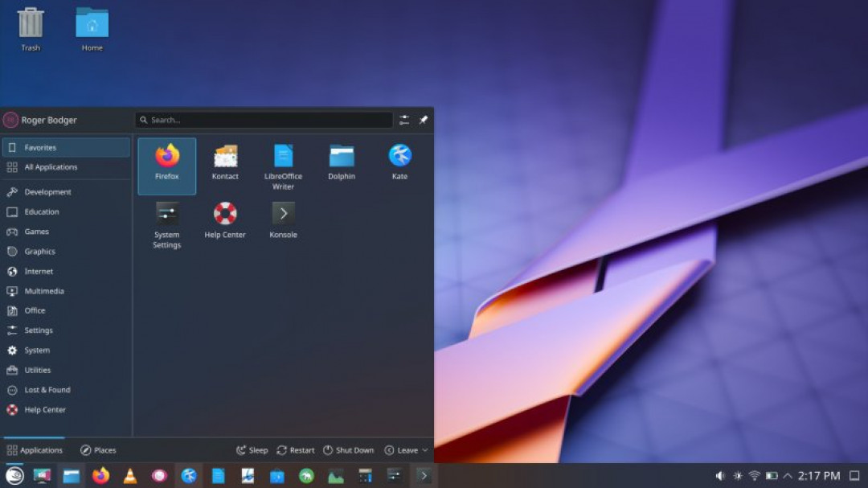Open the application menu configure settings icon
Image resolution: width=868 pixels, height=488 pixels.
click(404, 120)
